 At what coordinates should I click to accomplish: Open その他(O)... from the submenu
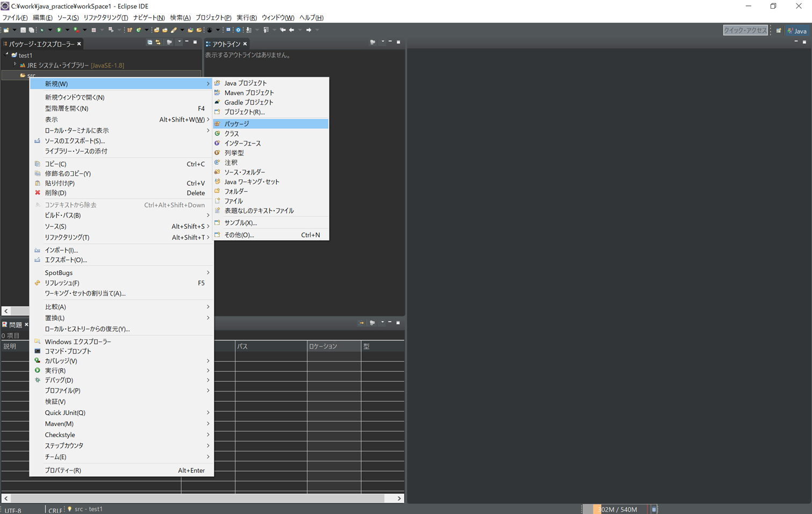click(271, 235)
